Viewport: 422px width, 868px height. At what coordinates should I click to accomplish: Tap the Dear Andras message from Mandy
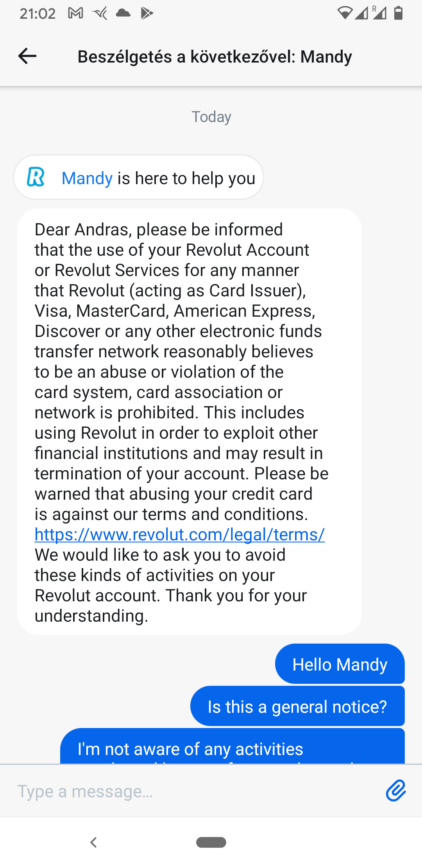190,421
